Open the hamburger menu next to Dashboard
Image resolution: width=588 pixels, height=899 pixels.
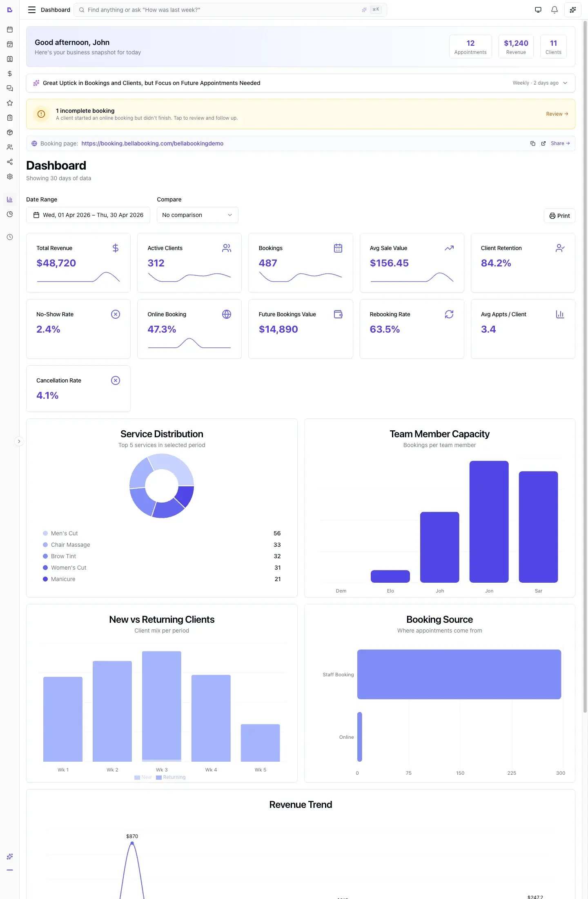click(31, 10)
